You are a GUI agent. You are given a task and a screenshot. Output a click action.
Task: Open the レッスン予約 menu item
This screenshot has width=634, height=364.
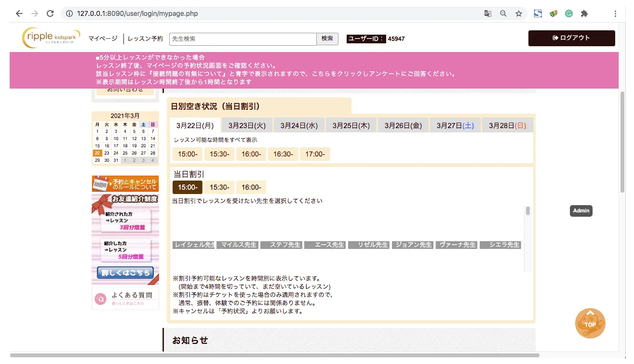145,39
